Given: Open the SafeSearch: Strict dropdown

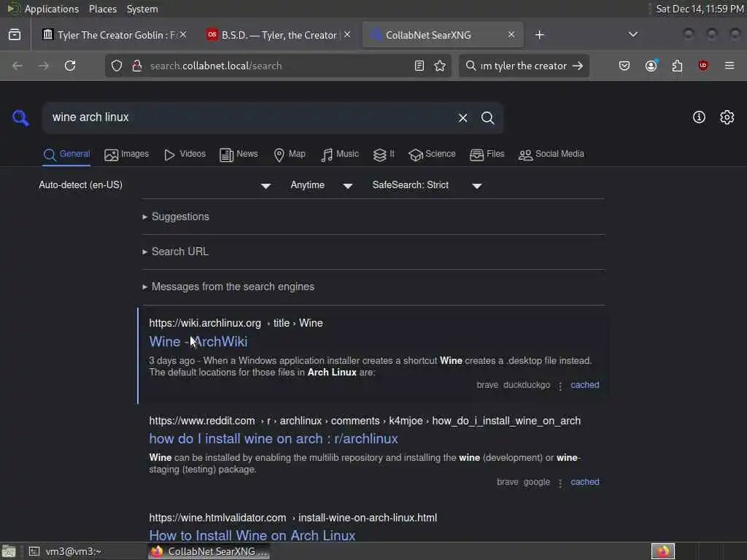Looking at the screenshot, I should pos(427,185).
